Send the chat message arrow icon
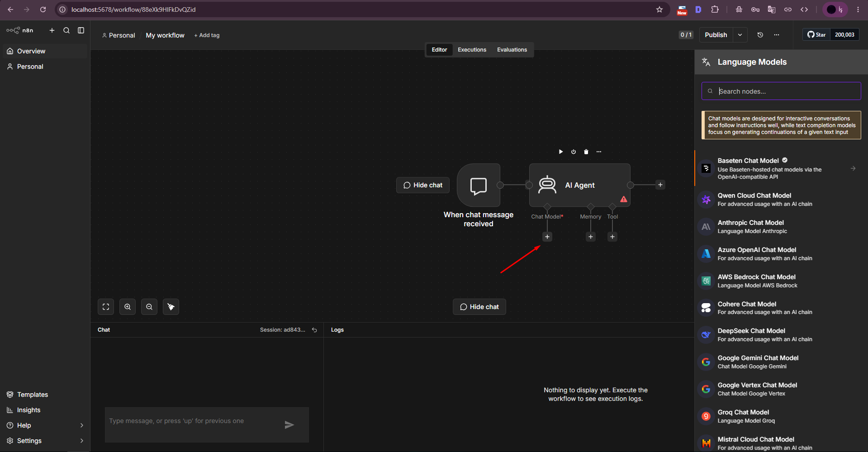 coord(289,424)
